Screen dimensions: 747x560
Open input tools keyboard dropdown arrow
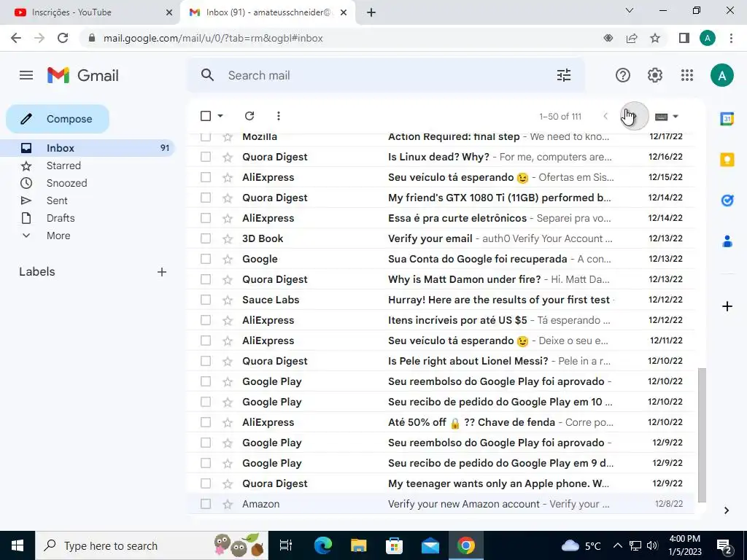coord(675,117)
